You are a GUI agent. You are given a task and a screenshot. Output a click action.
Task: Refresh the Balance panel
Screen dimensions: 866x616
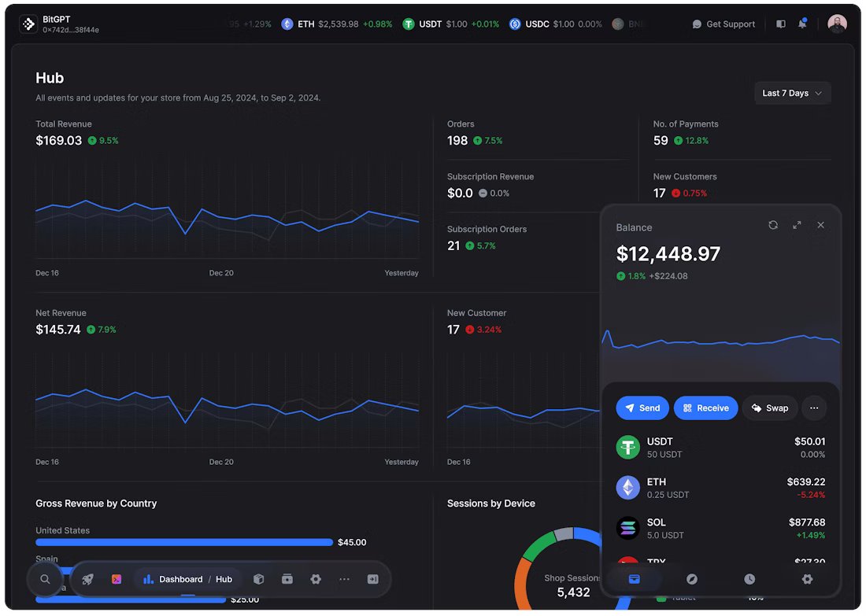click(x=772, y=225)
